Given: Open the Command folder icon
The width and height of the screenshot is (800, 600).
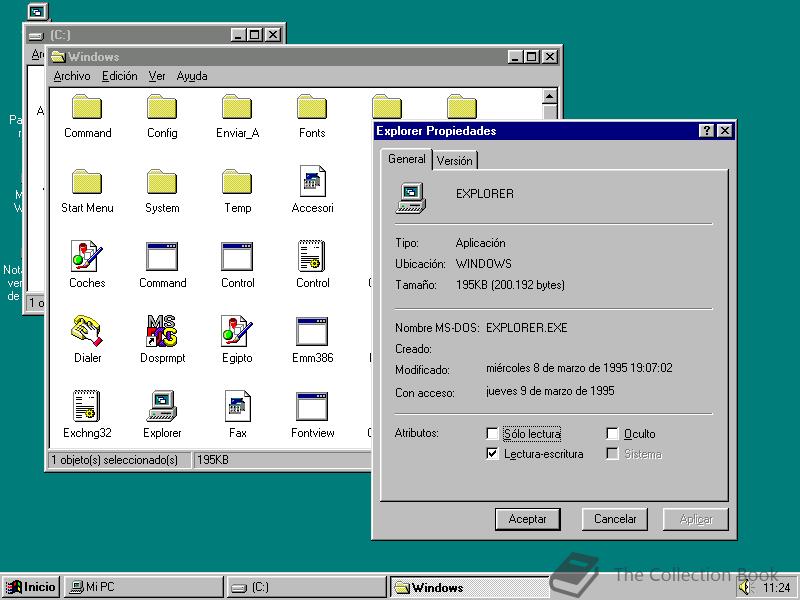Looking at the screenshot, I should pyautogui.click(x=87, y=108).
